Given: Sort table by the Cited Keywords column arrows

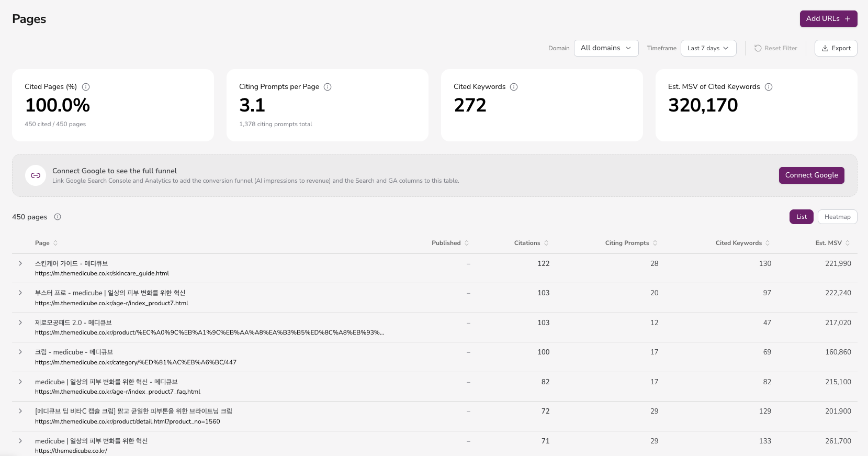Looking at the screenshot, I should (768, 243).
